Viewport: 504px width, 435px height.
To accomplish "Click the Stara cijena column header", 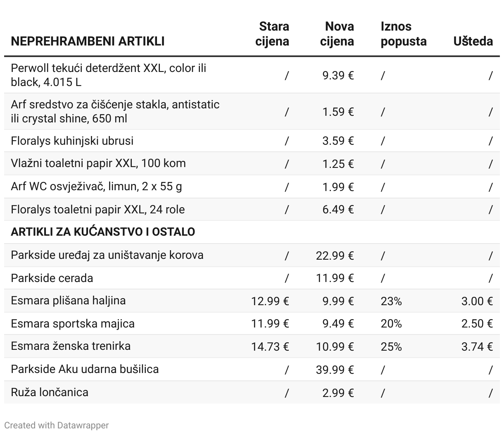I will pos(272,34).
